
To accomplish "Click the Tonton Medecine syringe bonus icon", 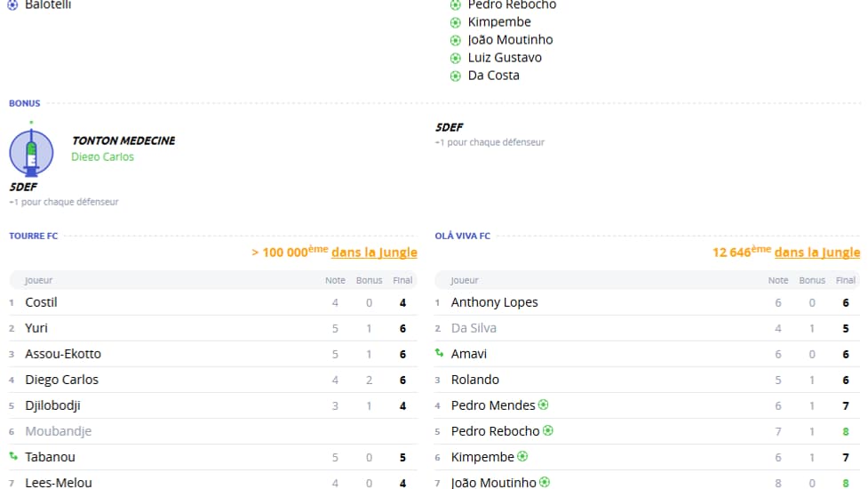I will pos(32,150).
